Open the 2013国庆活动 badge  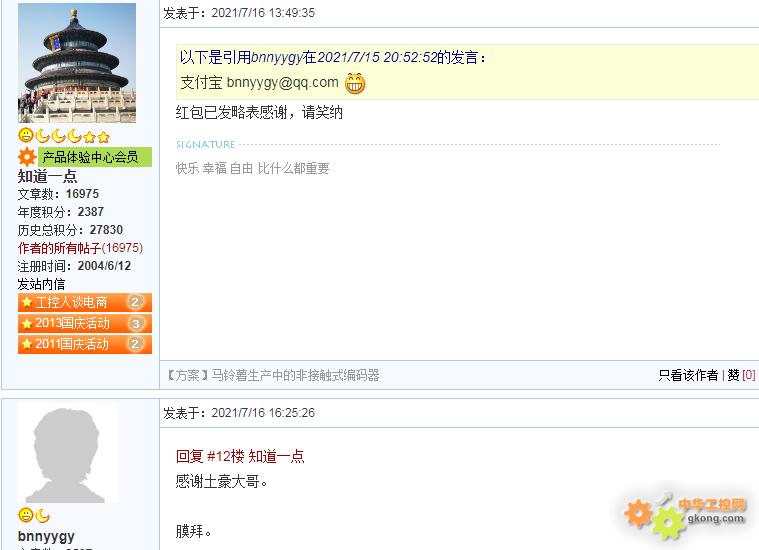[x=85, y=323]
